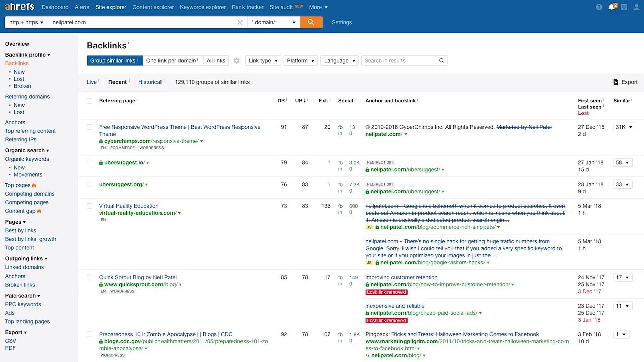Click the orange search button
Image resolution: width=644 pixels, height=362 pixels.
coord(311,22)
